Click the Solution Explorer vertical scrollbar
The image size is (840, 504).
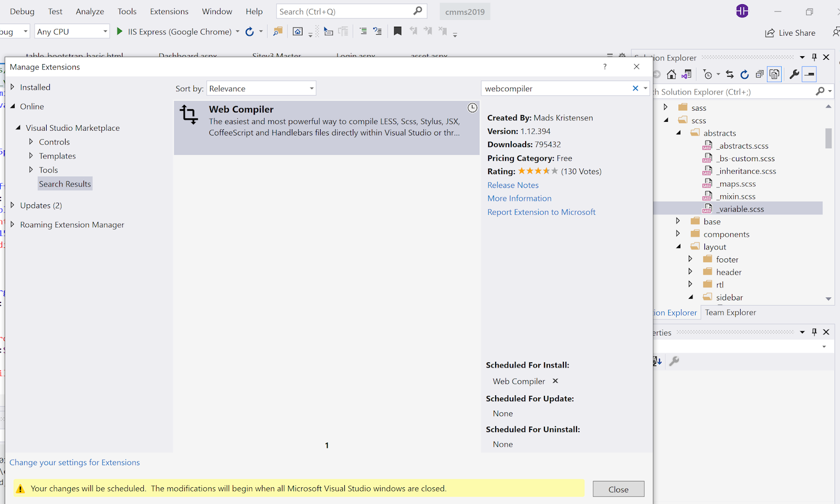828,139
